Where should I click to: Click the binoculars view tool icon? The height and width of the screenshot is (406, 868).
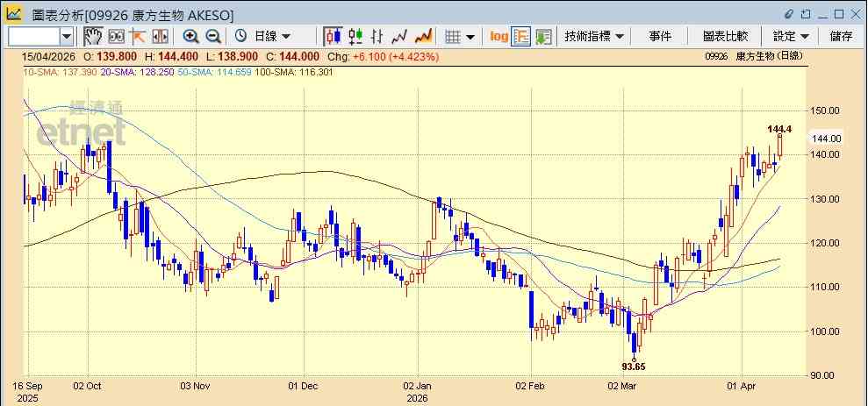(x=116, y=37)
